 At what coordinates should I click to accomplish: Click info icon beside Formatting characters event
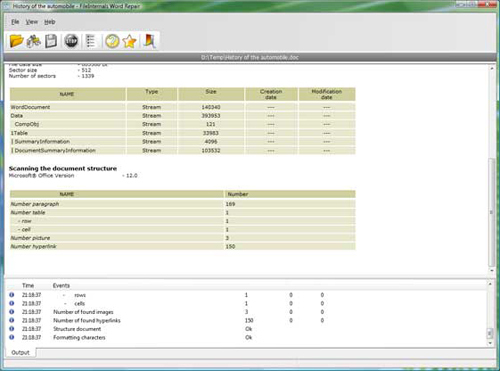pos(12,337)
